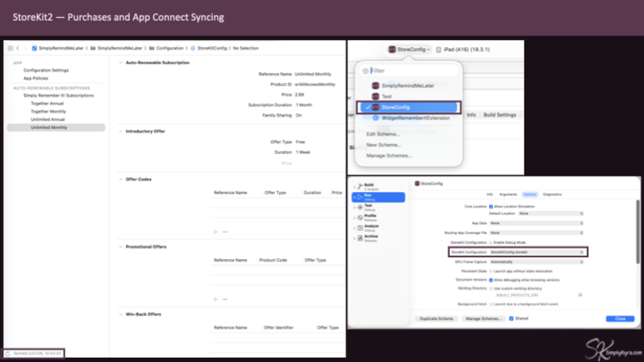Image resolution: width=644 pixels, height=362 pixels.
Task: Remove an offer code with the minus icon
Action: (225, 232)
